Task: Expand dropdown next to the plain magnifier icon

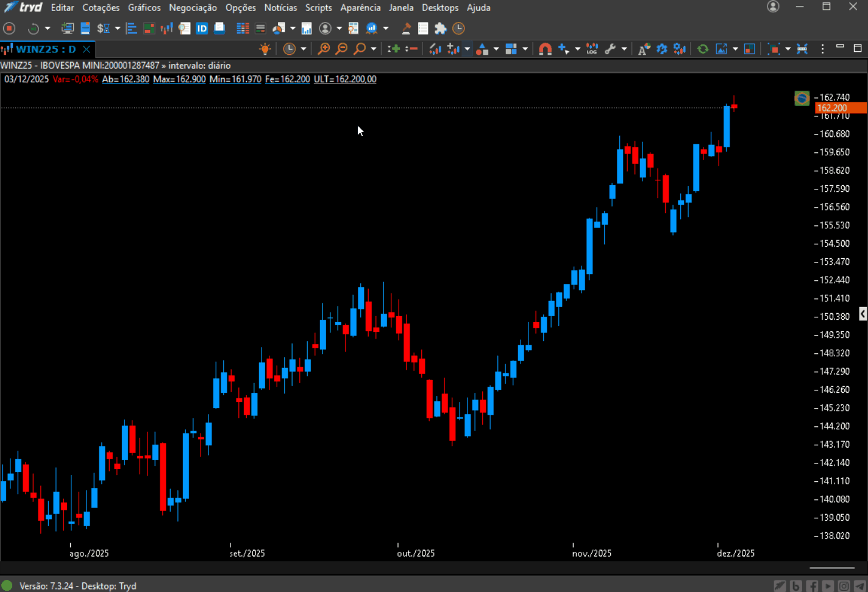Action: coord(374,49)
